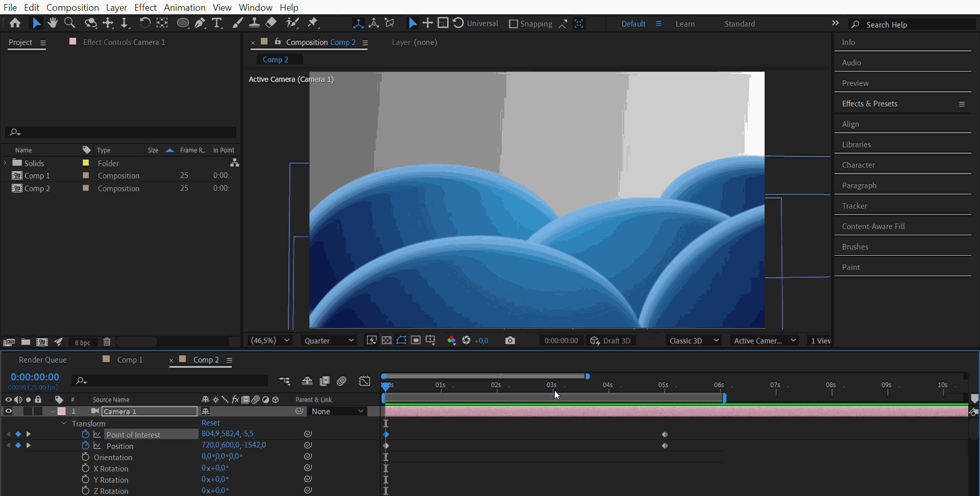980x496 pixels.
Task: Select the Hand tool
Action: (53, 23)
